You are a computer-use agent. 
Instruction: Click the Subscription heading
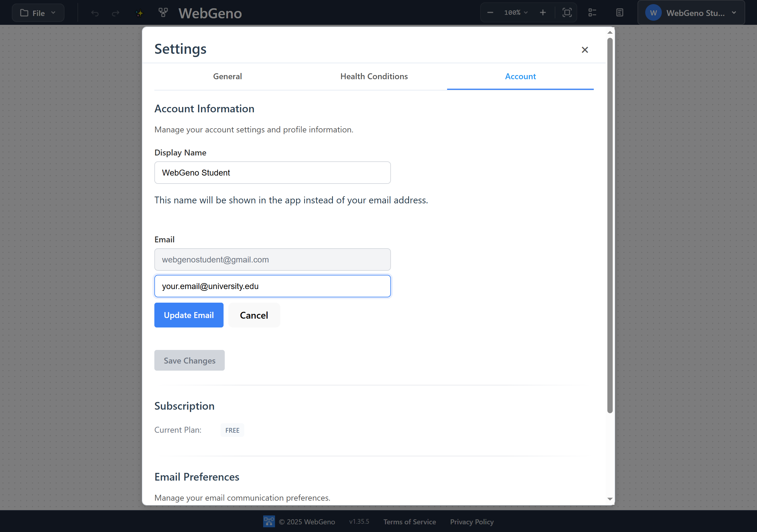tap(184, 406)
